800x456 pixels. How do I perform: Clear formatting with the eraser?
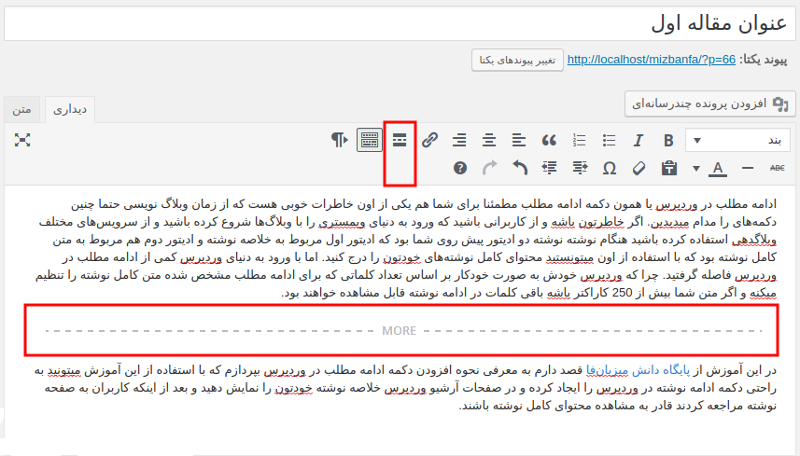tap(639, 168)
